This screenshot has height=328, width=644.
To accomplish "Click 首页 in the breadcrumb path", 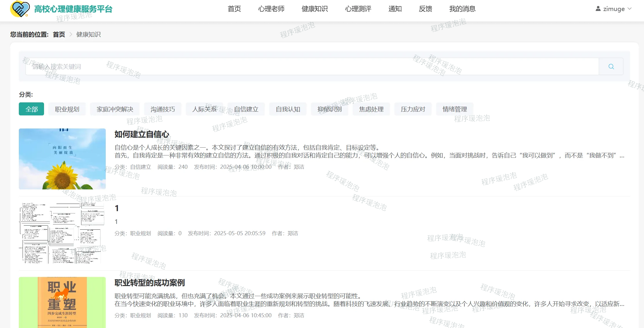I will click(x=59, y=35).
